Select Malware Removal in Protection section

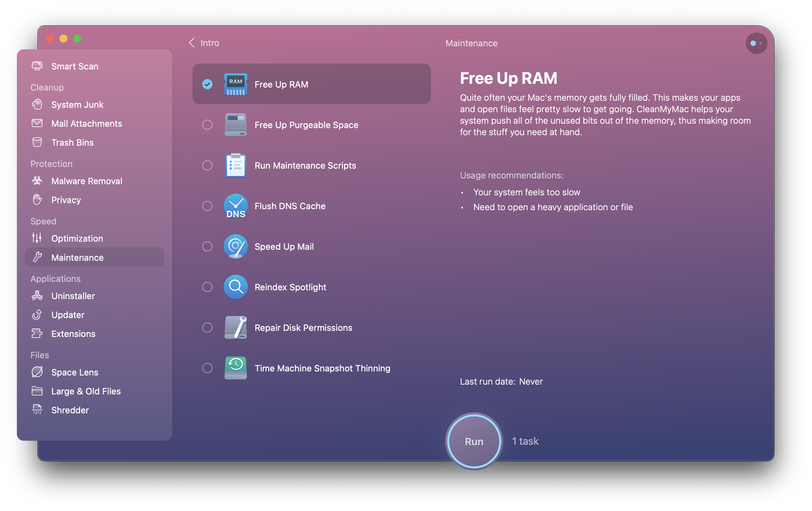point(86,181)
